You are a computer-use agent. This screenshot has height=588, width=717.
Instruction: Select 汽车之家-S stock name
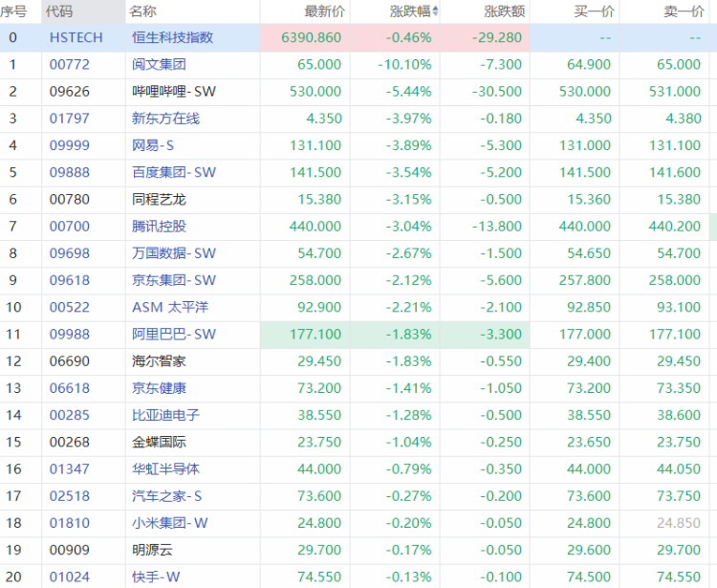click(x=166, y=496)
